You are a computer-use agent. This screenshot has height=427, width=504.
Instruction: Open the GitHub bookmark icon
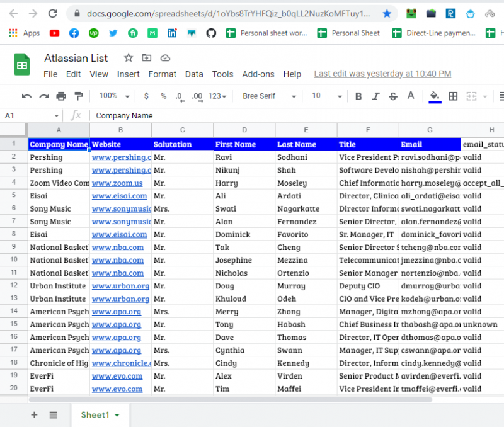pyautogui.click(x=211, y=33)
